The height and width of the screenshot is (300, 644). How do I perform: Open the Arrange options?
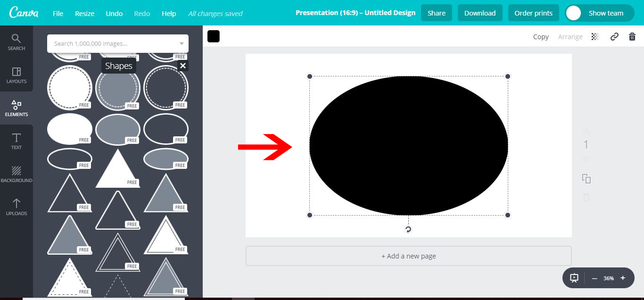coord(570,36)
